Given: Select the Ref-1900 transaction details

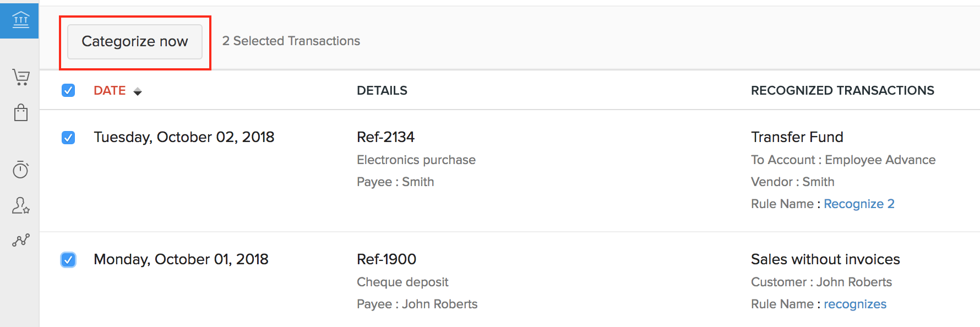Looking at the screenshot, I should click(x=386, y=259).
